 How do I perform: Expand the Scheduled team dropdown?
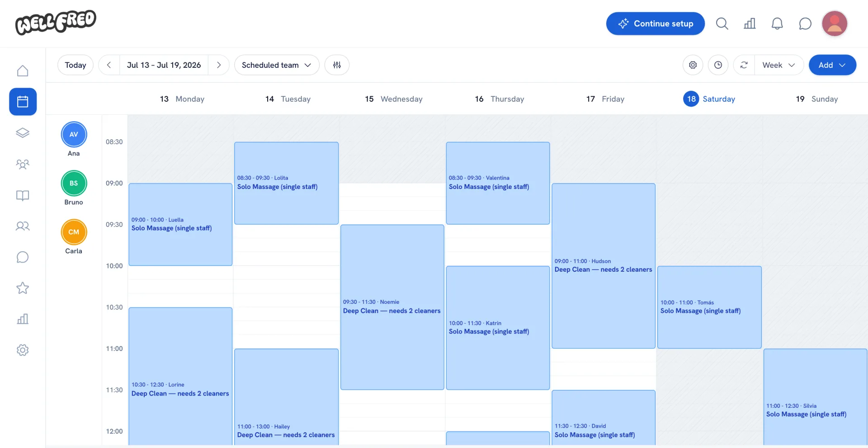(277, 65)
